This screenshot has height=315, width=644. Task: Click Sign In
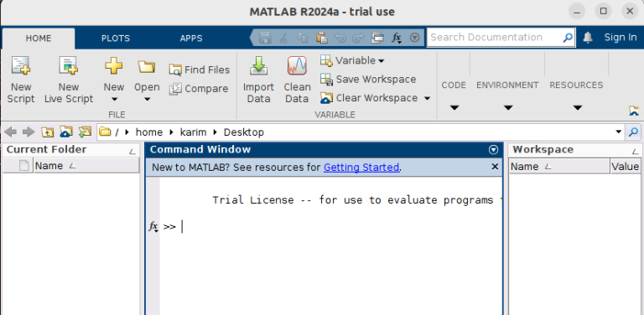coord(621,38)
